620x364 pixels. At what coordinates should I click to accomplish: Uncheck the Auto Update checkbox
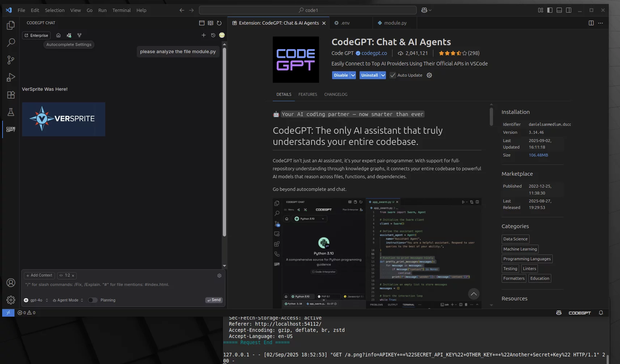tap(392, 75)
